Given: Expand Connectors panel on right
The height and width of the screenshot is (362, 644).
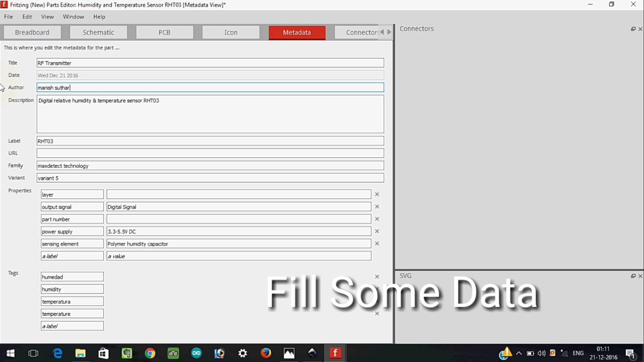Looking at the screenshot, I should click(633, 29).
